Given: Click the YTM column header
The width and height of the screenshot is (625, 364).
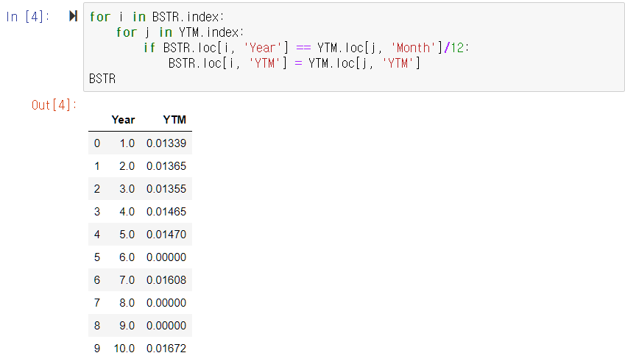Looking at the screenshot, I should [x=174, y=120].
